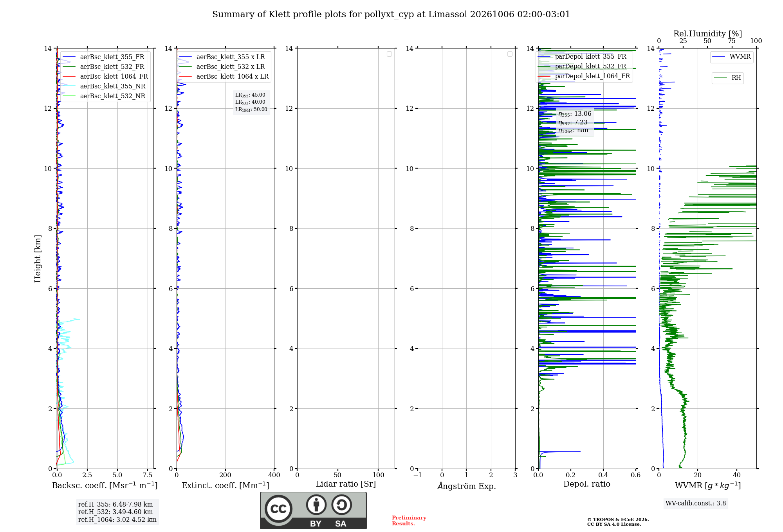Click the ref.H_532: 3.49-4.60 km text

pyautogui.click(x=115, y=512)
